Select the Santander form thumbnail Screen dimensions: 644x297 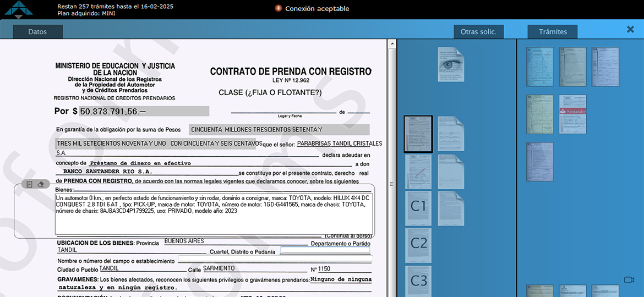(572, 114)
